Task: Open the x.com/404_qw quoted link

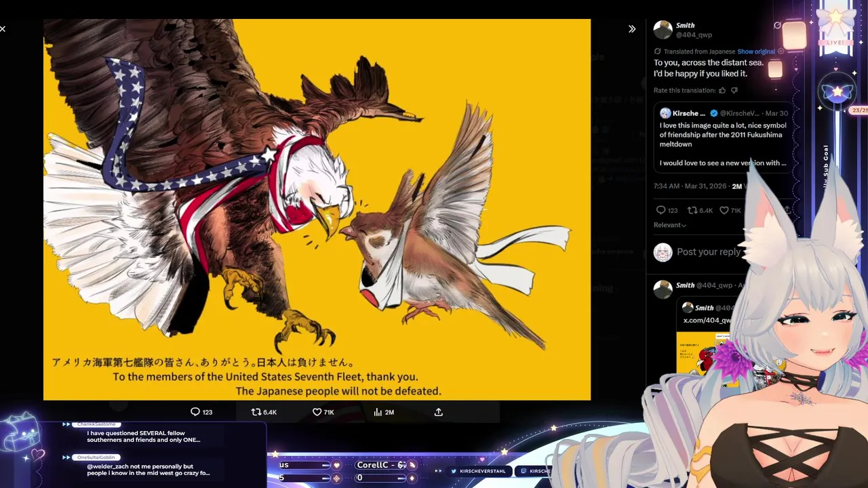Action: coord(707,320)
